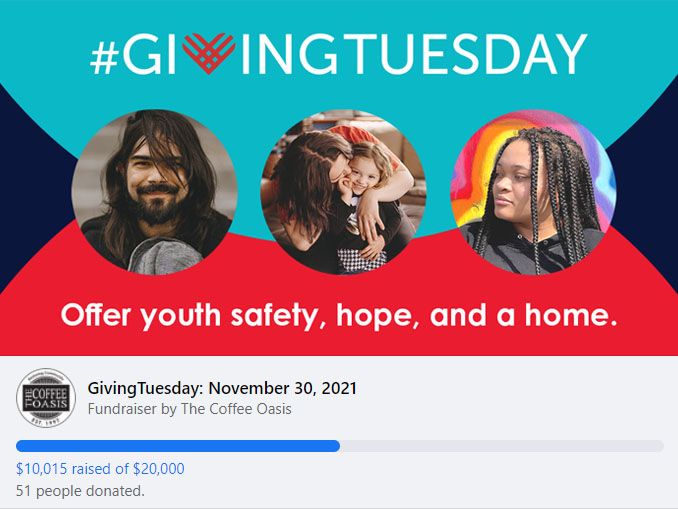This screenshot has height=509, width=678.
Task: Click the word "Offer" in the tagline
Action: pyautogui.click(x=96, y=316)
